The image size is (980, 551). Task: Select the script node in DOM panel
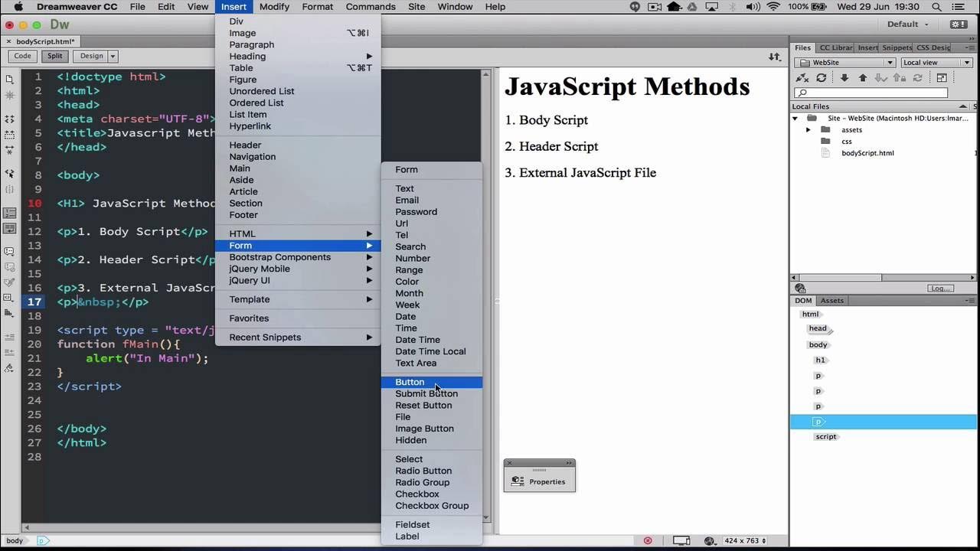coord(825,437)
